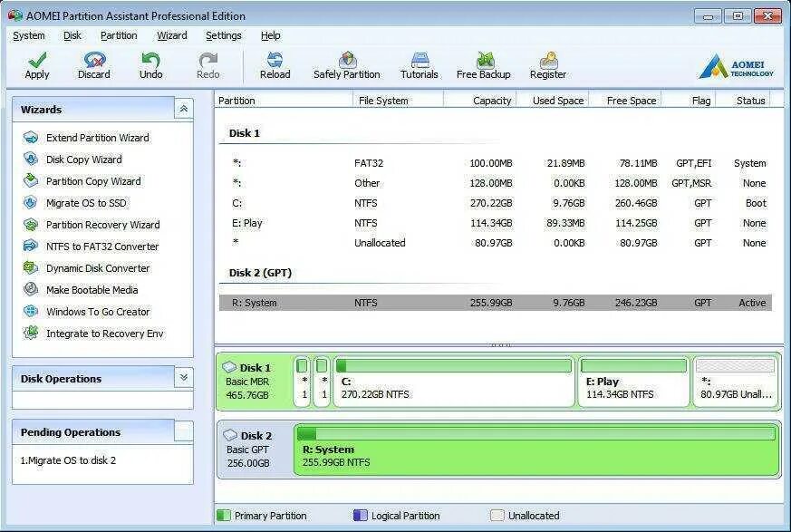
Task: Click the app icon in title bar
Action: [15, 15]
